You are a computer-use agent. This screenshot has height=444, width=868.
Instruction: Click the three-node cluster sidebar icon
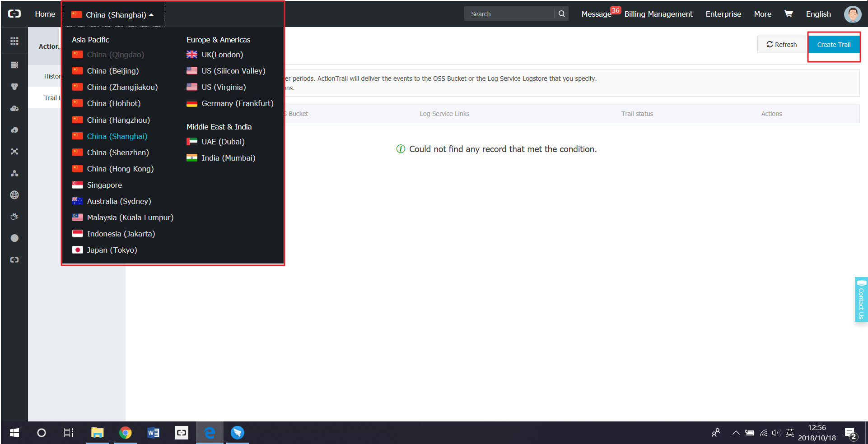point(14,173)
